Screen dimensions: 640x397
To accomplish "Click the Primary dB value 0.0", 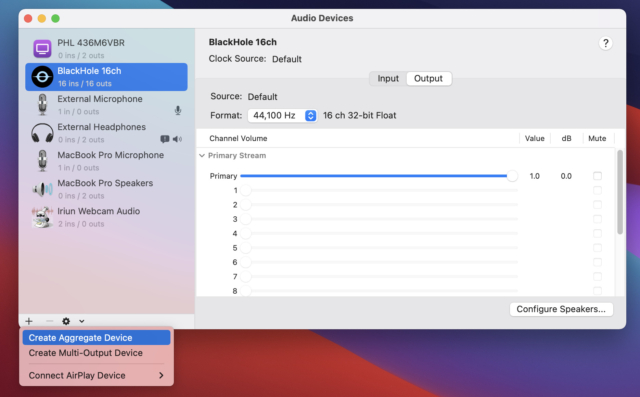I will (x=566, y=176).
